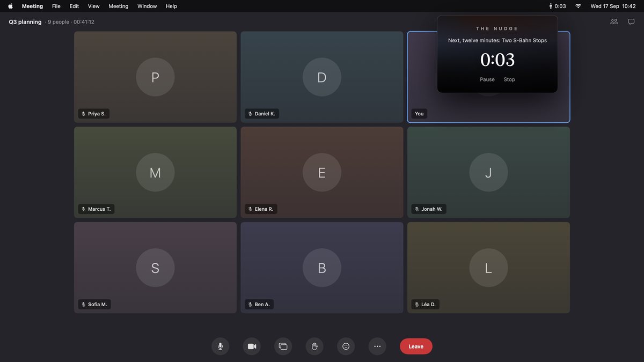This screenshot has height=362, width=644.
Task: Click Elena R.'s muted microphone icon
Action: coord(250,209)
